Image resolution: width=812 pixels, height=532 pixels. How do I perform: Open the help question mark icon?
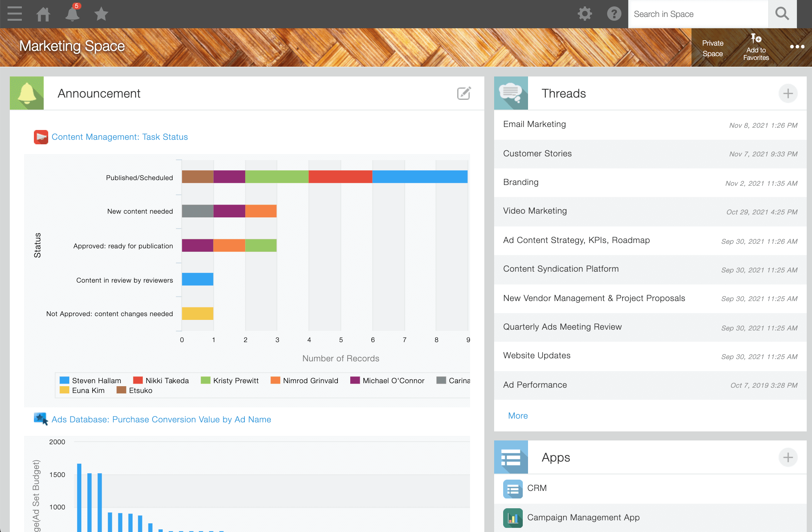click(x=614, y=14)
